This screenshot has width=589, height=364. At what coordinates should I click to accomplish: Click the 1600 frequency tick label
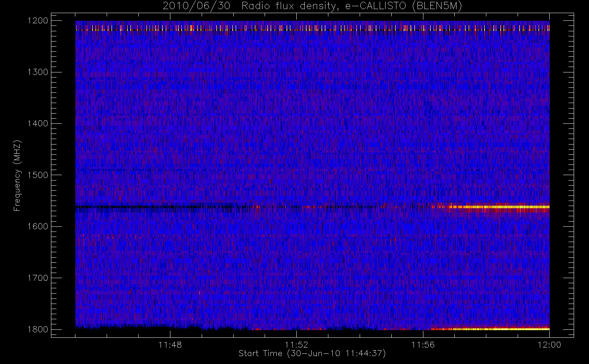[38, 226]
